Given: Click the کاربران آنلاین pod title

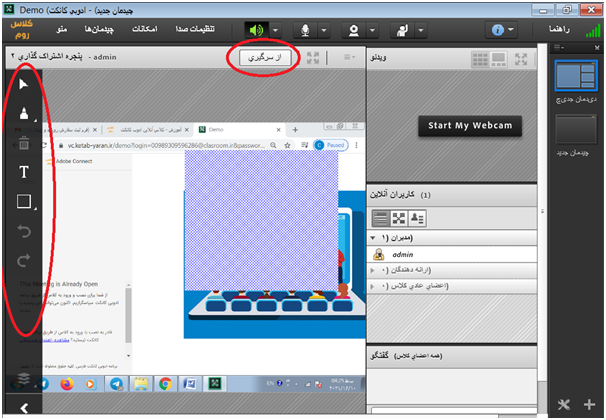Looking at the screenshot, I should coord(392,194).
